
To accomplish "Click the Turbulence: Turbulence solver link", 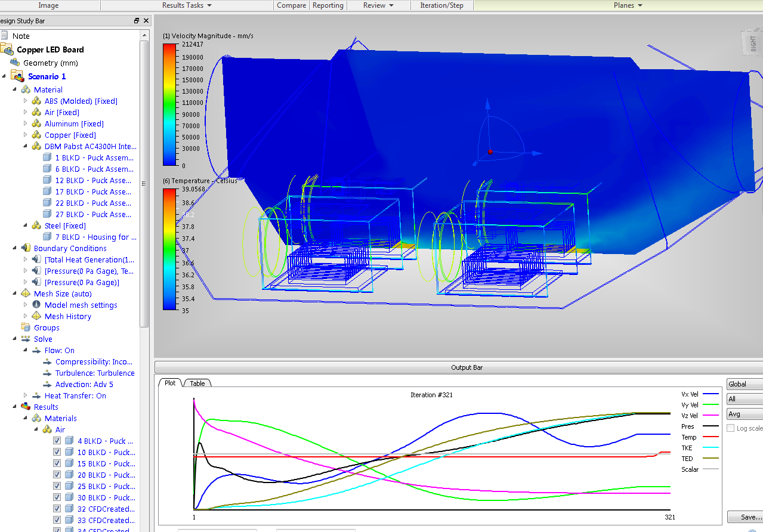I will (x=94, y=373).
